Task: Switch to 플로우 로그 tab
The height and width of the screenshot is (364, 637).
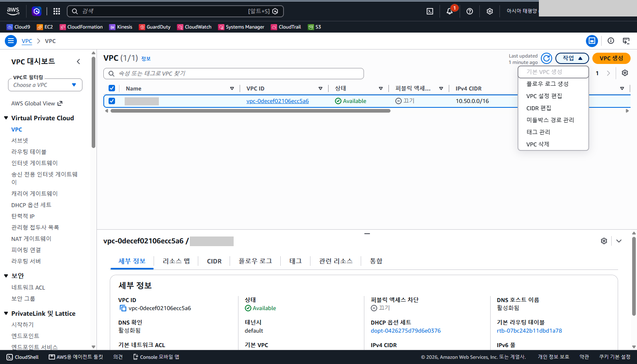Action: click(x=255, y=261)
